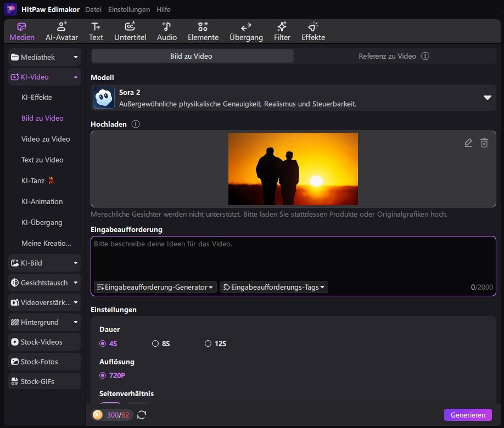Click the info icon next to Hochladen
This screenshot has height=428, width=504.
pos(136,124)
